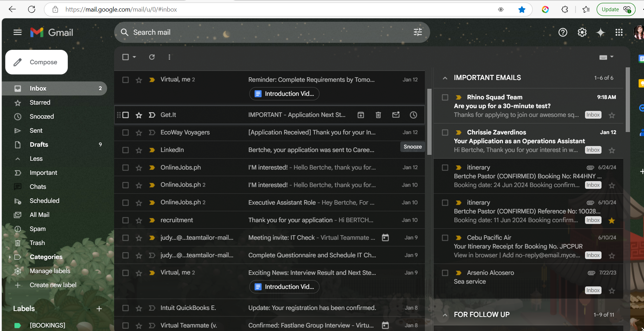Select the recruitment email checkbox
Image resolution: width=644 pixels, height=331 pixels.
125,220
